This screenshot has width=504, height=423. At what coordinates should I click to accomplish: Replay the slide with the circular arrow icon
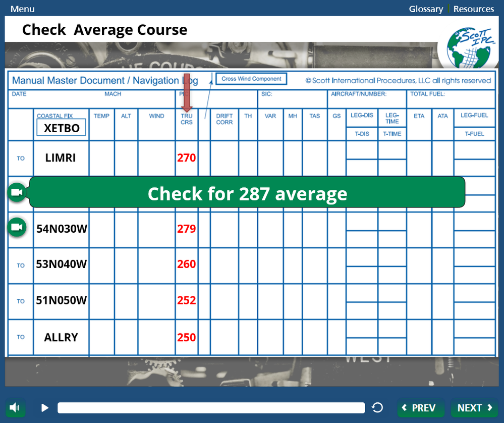point(377,408)
